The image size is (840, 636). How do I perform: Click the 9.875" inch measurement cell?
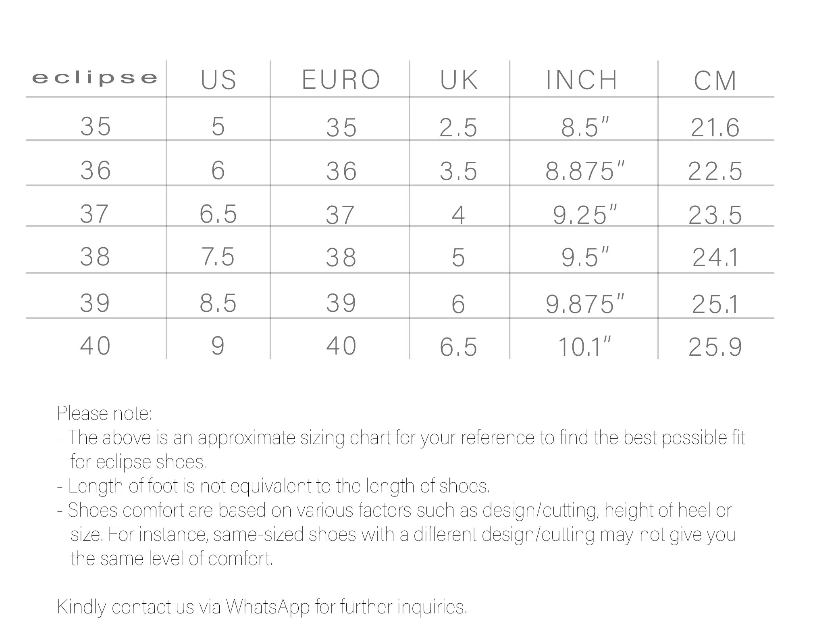(x=585, y=304)
